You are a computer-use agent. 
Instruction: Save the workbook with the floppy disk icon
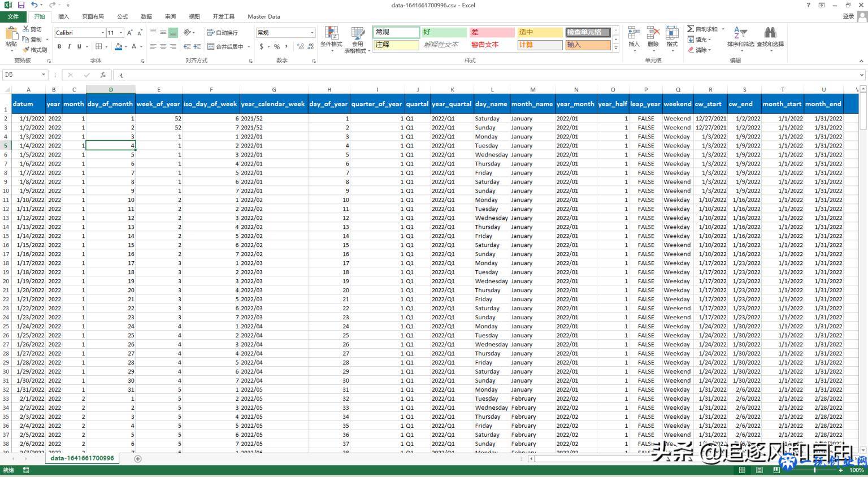pyautogui.click(x=21, y=5)
